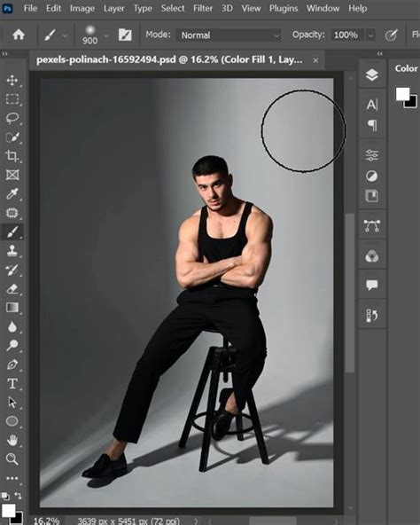420x525 pixels.
Task: Select the Brush tool in left toolbar
Action: tap(12, 231)
